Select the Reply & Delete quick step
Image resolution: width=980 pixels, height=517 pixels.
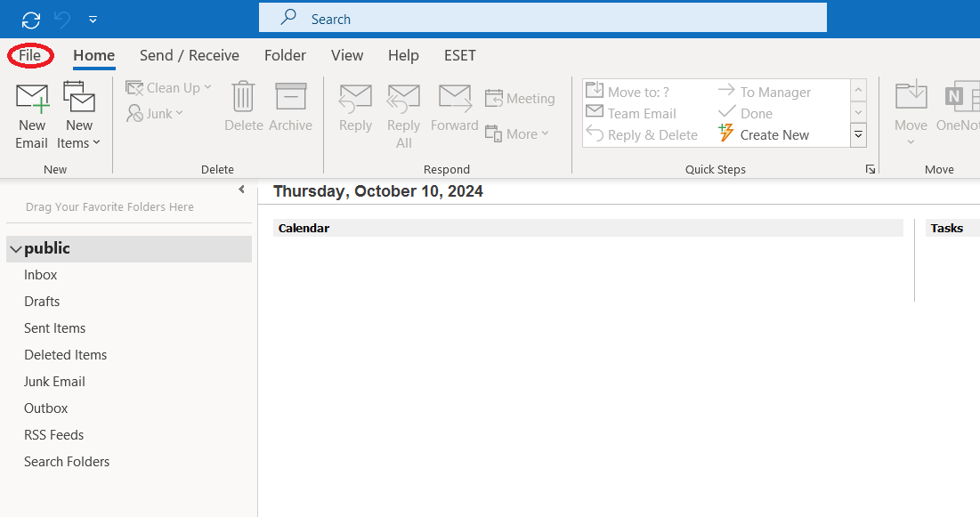(x=642, y=134)
